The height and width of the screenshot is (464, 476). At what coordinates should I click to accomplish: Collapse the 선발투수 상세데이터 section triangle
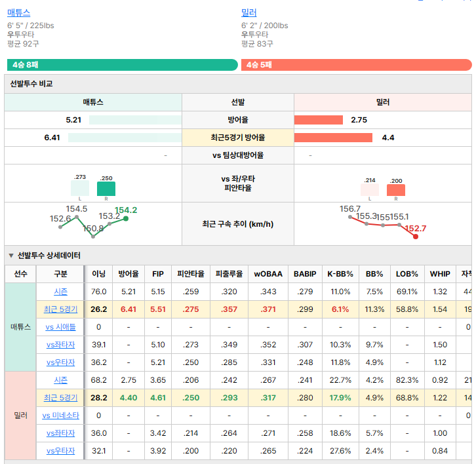click(11, 256)
